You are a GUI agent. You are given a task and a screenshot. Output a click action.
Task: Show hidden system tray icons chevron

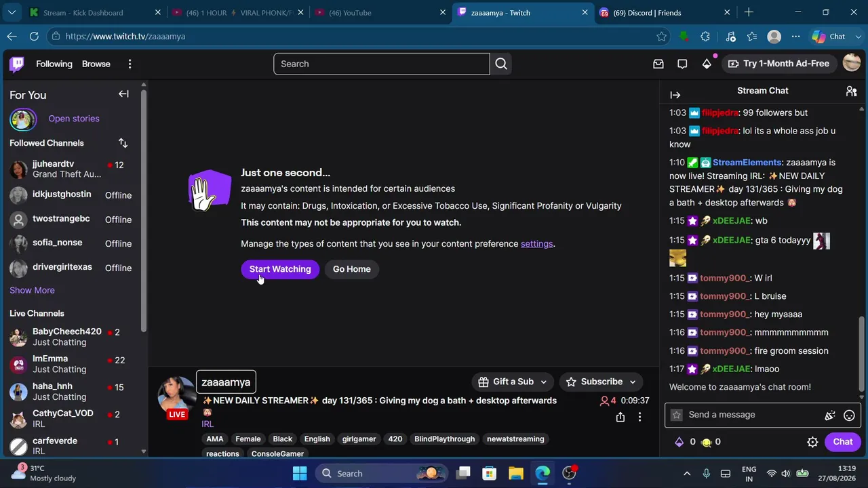pyautogui.click(x=687, y=473)
